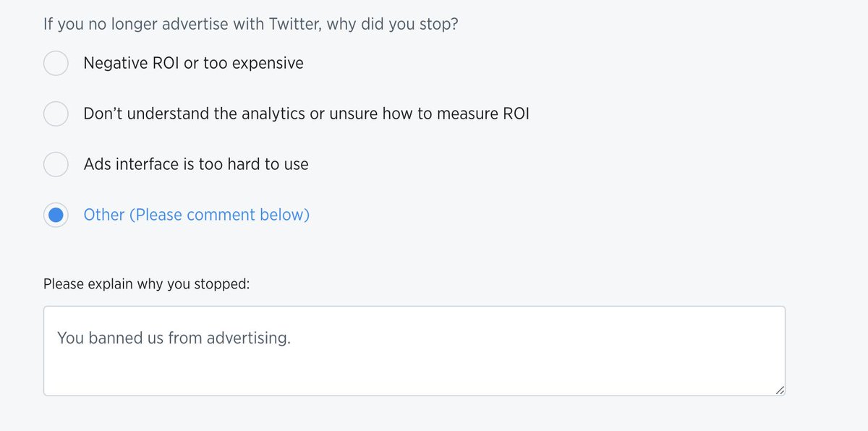
Task: Click the "Ads interface is too hard to use" label
Action: coord(196,164)
